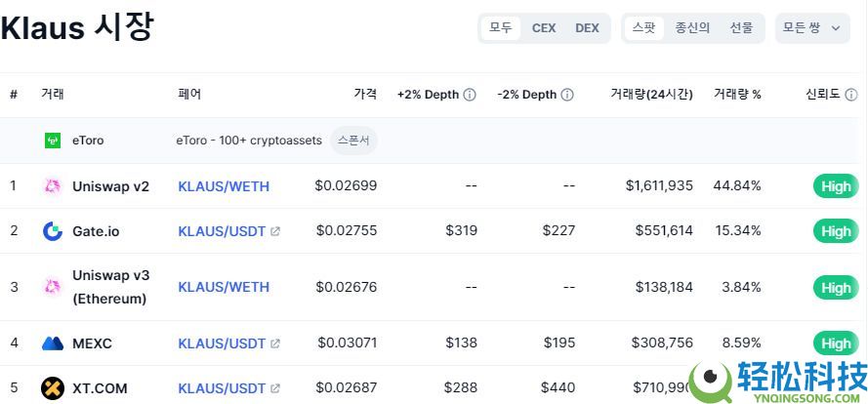Viewport: 868px width, 404px height.
Task: Select the 종신의 perpetual tab
Action: tap(692, 28)
